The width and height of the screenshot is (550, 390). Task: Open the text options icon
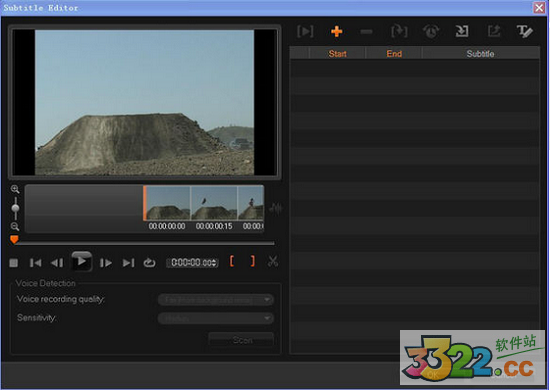[x=525, y=32]
